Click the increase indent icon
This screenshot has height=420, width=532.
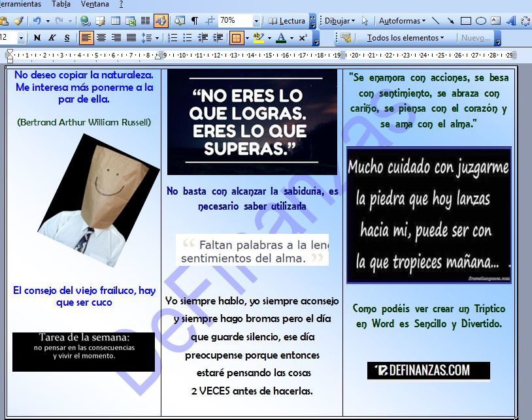(218, 38)
